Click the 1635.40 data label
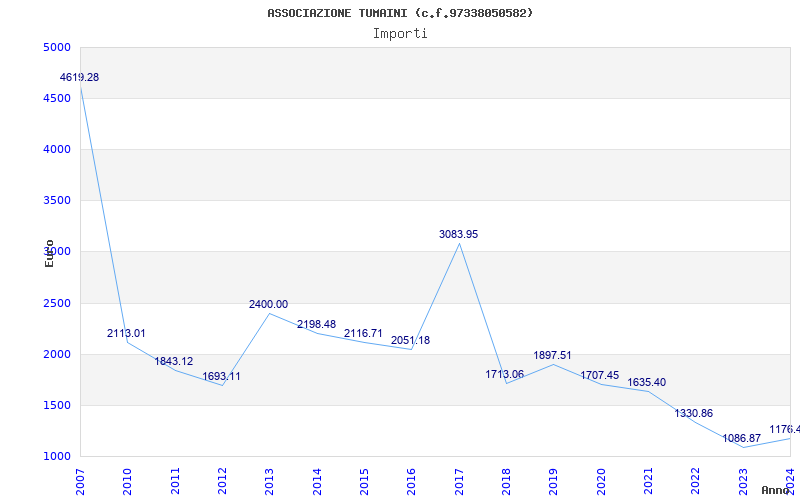Image resolution: width=800 pixels, height=500 pixels. pyautogui.click(x=646, y=382)
